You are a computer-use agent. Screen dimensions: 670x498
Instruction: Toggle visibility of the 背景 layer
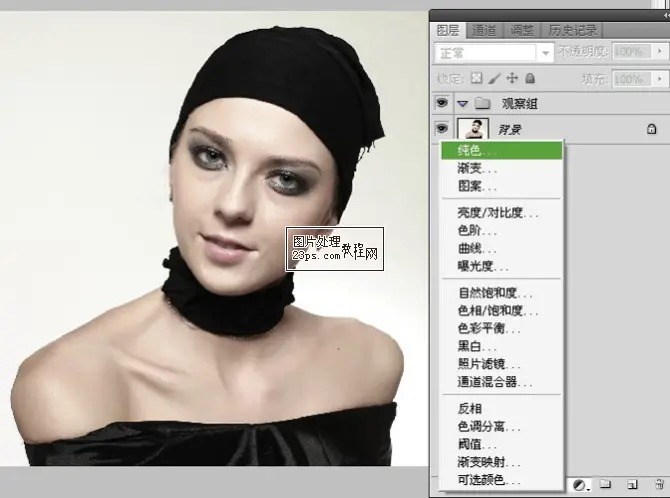(x=443, y=128)
